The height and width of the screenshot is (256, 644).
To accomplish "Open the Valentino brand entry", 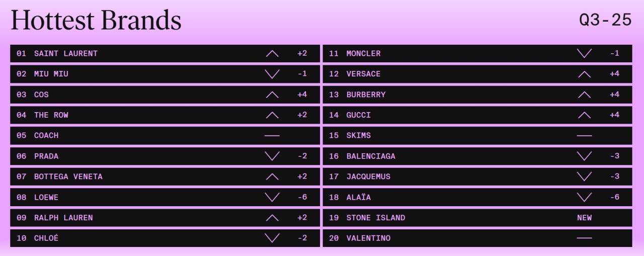I will [368, 238].
